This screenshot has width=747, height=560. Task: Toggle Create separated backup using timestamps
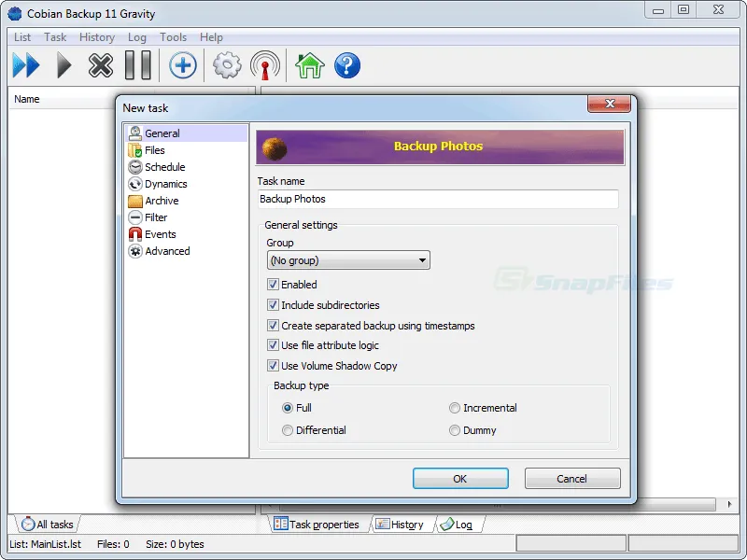point(273,325)
